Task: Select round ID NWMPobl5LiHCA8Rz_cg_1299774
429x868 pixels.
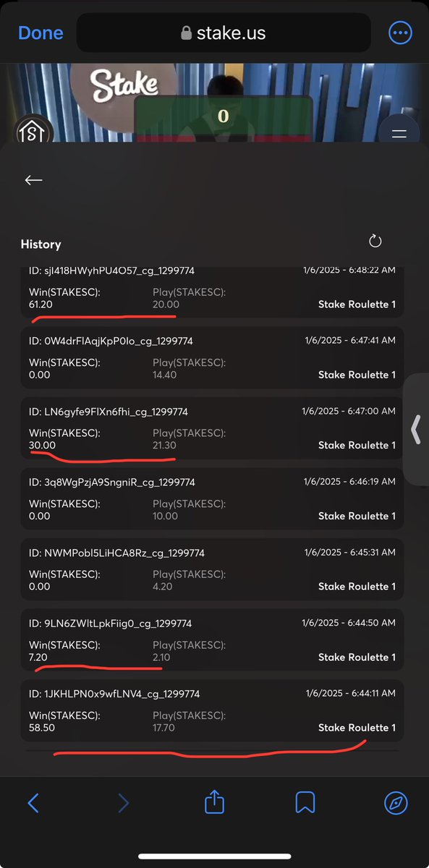Action: click(x=116, y=553)
